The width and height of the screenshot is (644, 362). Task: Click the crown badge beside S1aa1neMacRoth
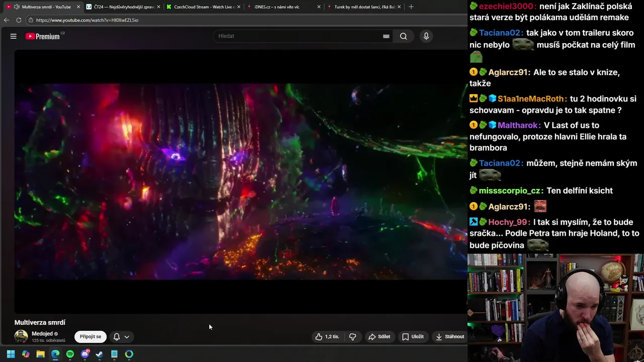[x=473, y=99]
